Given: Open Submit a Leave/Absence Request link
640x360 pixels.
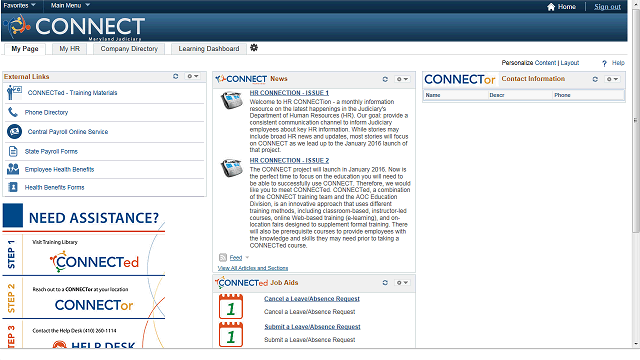Looking at the screenshot, I should pyautogui.click(x=312, y=327).
